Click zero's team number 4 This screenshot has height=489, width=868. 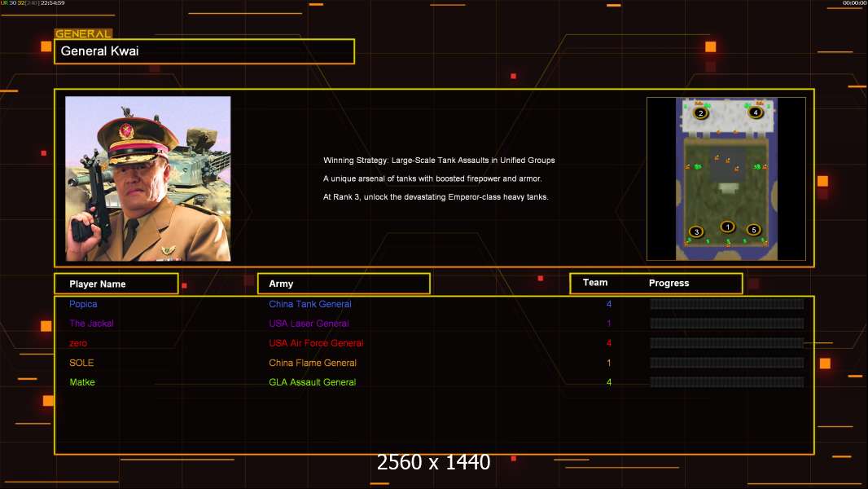click(x=609, y=343)
